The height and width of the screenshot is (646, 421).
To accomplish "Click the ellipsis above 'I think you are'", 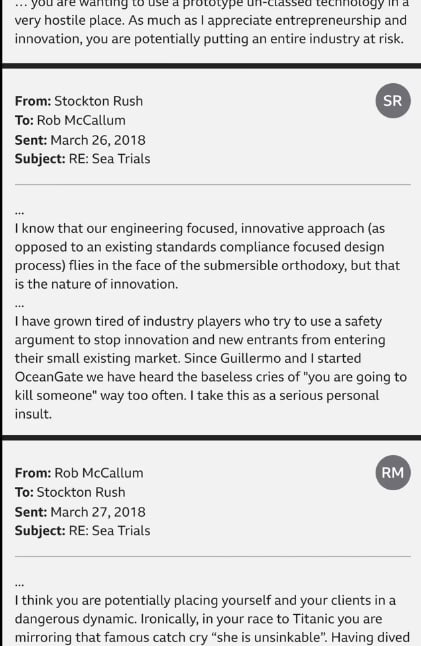I will 19,584.
